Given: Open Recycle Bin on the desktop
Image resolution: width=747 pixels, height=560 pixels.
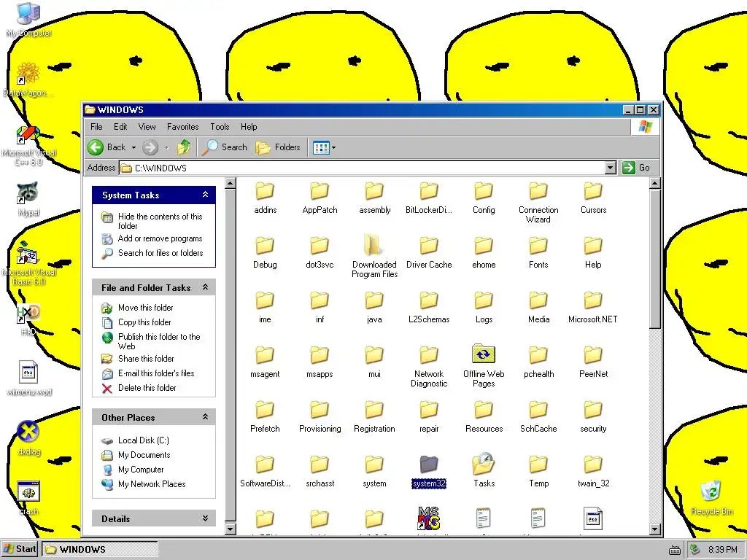Looking at the screenshot, I should point(711,497).
